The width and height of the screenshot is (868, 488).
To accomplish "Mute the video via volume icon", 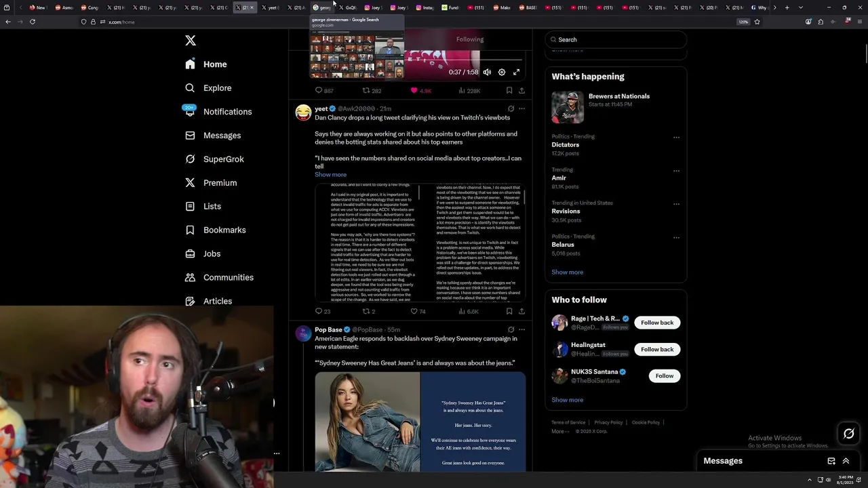I will 487,72.
